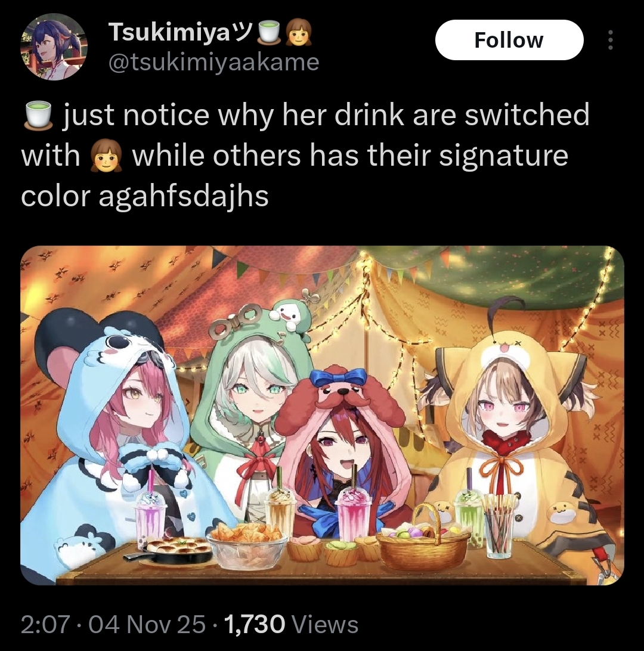
Task: Click the tea emoji starting the tweet text
Action: click(38, 116)
